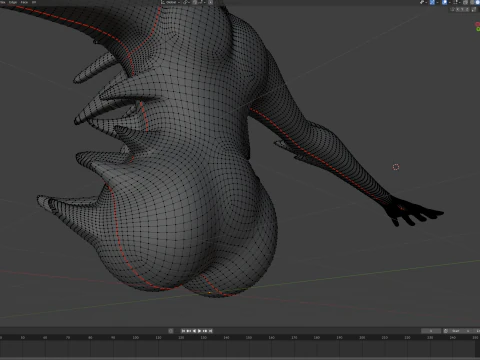Click frame 100 on timeline ruler

point(135,338)
